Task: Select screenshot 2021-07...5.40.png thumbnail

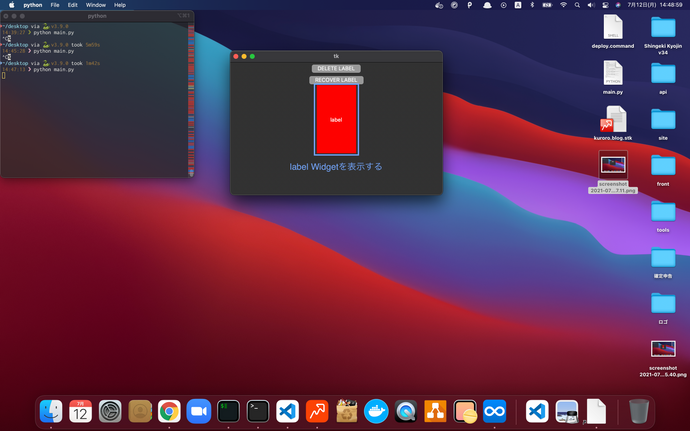Action: (x=663, y=349)
